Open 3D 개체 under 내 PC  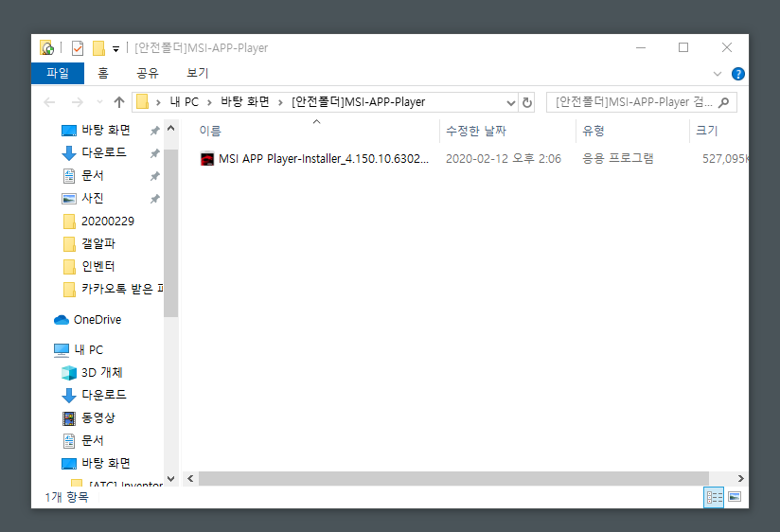point(101,372)
